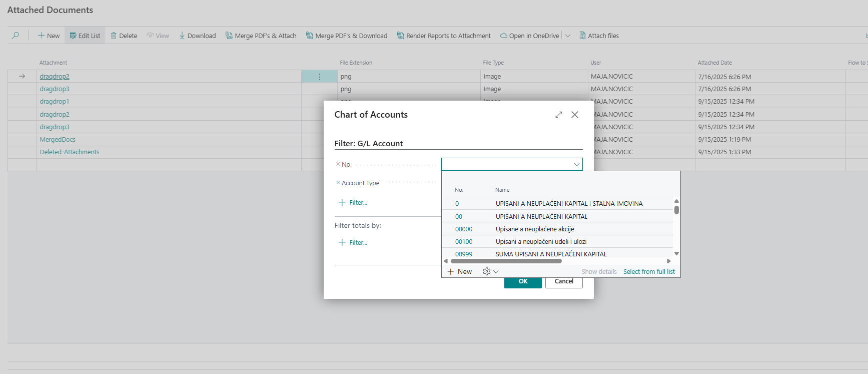Click the horizontal scrollbar thumb in lookup
This screenshot has width=868, height=374.
click(x=506, y=261)
